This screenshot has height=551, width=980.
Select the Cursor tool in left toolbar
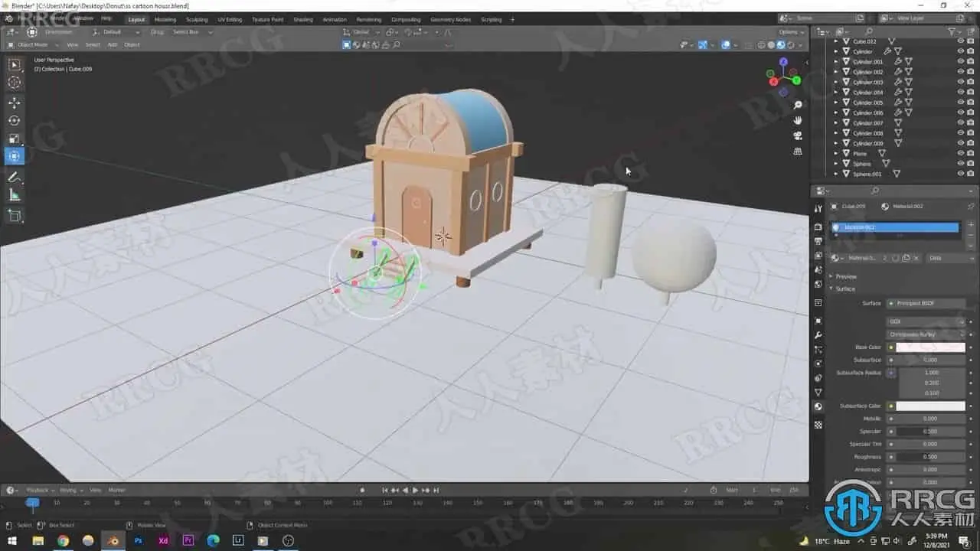15,83
